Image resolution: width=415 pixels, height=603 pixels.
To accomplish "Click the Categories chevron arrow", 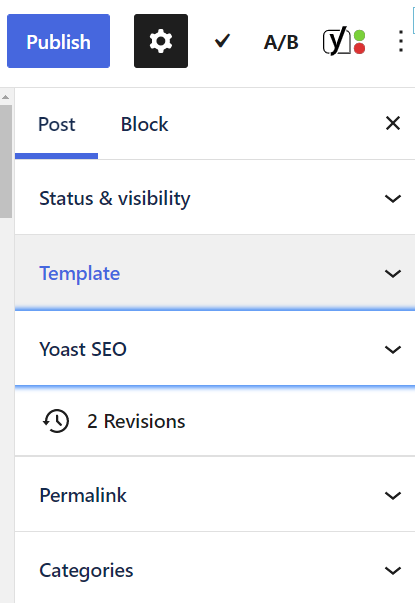I will (x=393, y=570).
